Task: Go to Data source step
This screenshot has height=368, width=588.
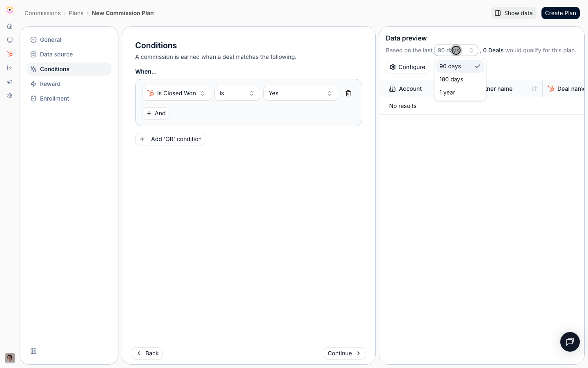Action: click(69, 54)
